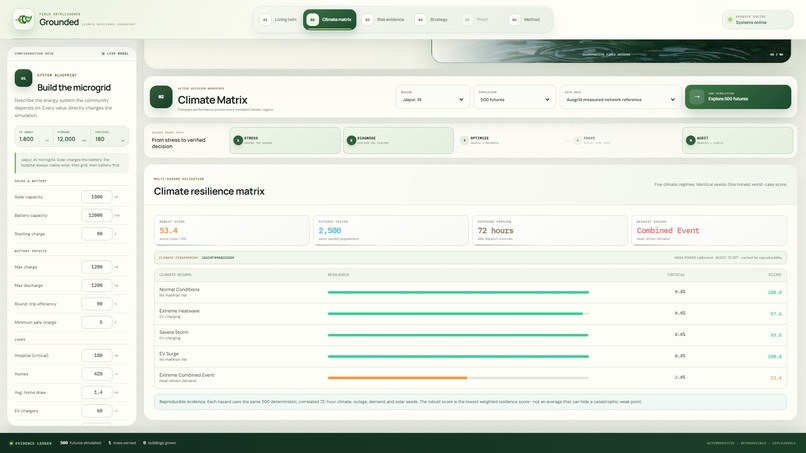
Task: Go to the Method tab
Action: pos(526,20)
